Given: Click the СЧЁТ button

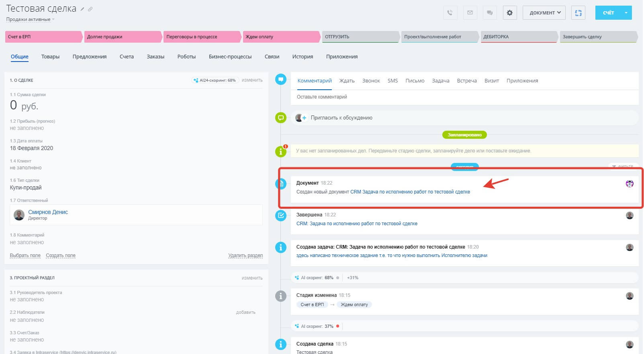Looking at the screenshot, I should click(608, 12).
